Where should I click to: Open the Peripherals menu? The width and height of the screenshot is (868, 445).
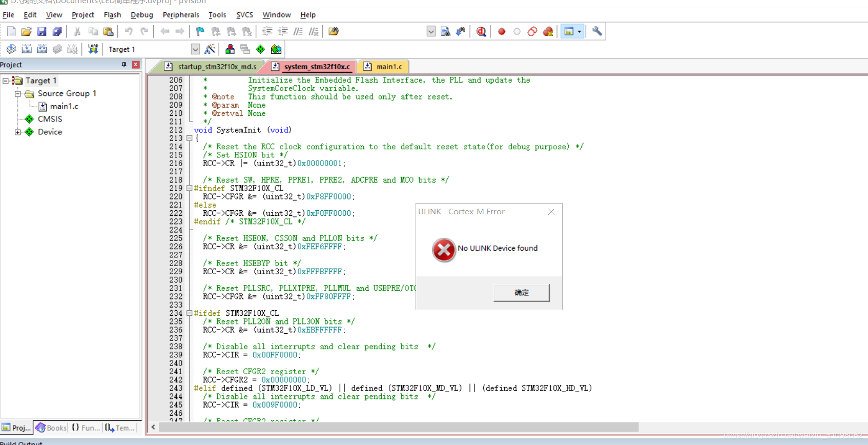click(181, 15)
